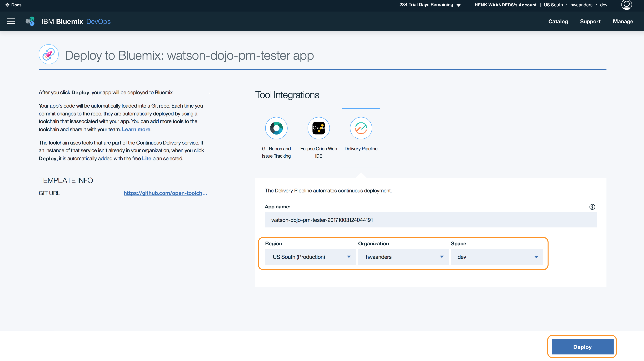
Task: Open the Catalog menu item
Action: [x=558, y=22]
